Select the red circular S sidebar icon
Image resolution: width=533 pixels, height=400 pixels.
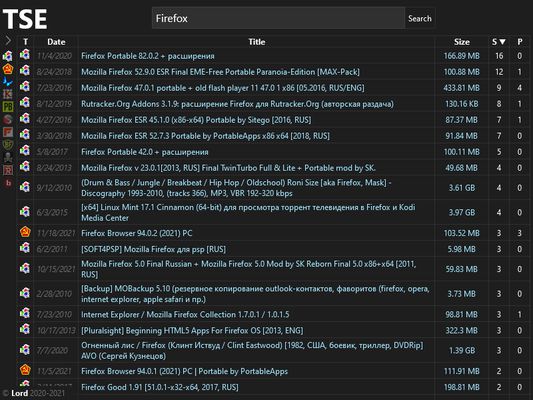[x=8, y=119]
